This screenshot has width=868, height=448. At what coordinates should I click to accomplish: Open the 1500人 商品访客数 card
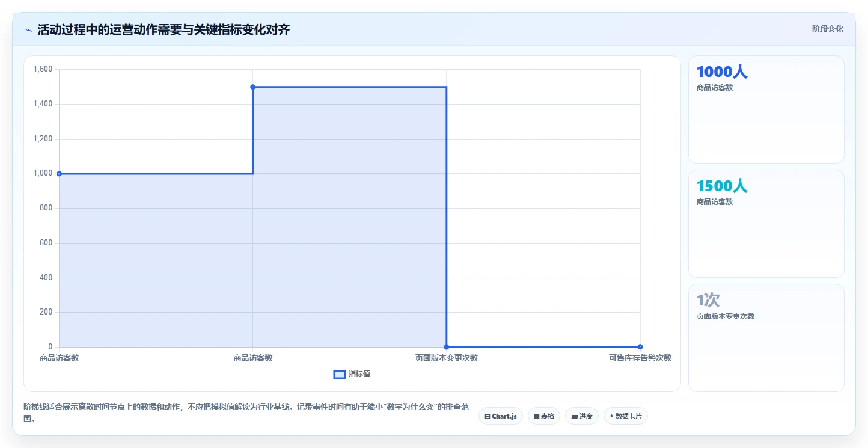[766, 224]
